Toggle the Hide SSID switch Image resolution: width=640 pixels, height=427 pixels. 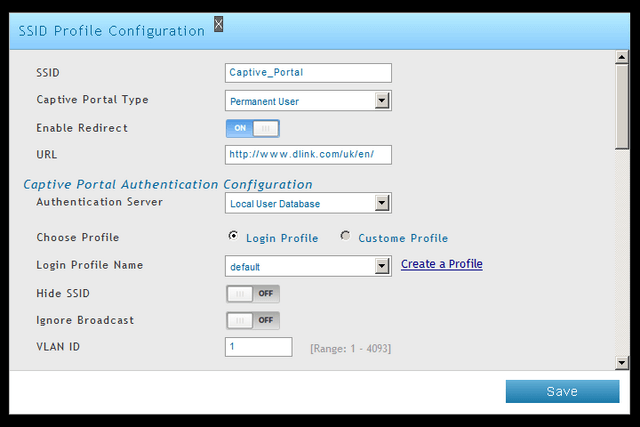[x=253, y=294]
